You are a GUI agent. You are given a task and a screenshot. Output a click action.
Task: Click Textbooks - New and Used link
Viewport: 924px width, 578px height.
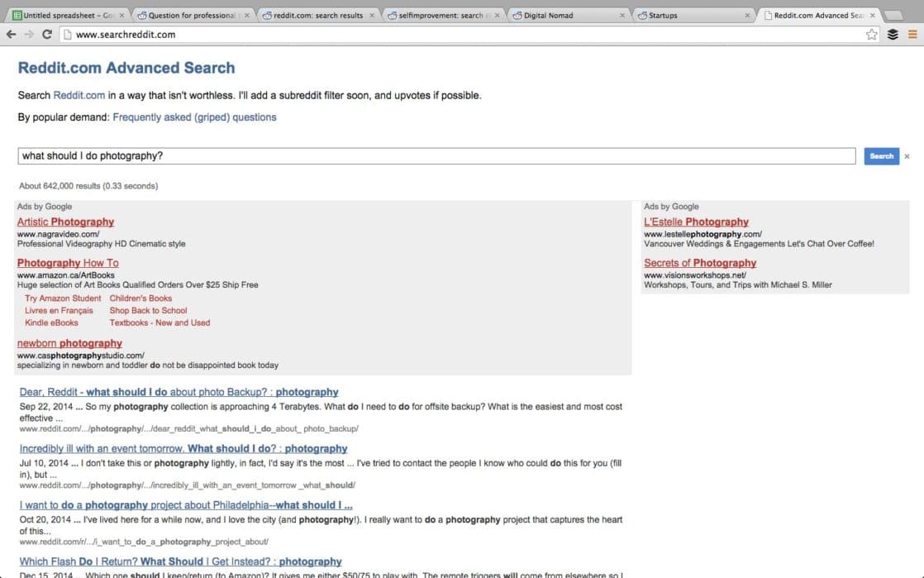[x=160, y=322]
